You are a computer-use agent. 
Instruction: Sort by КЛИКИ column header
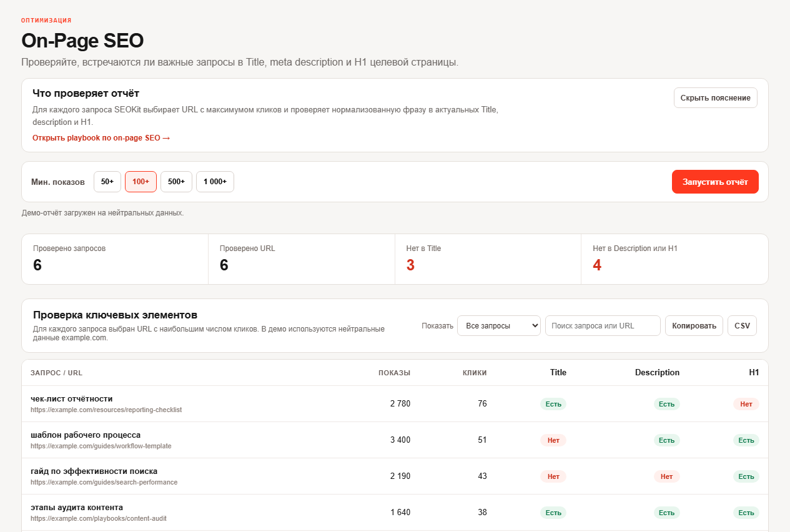[475, 373]
